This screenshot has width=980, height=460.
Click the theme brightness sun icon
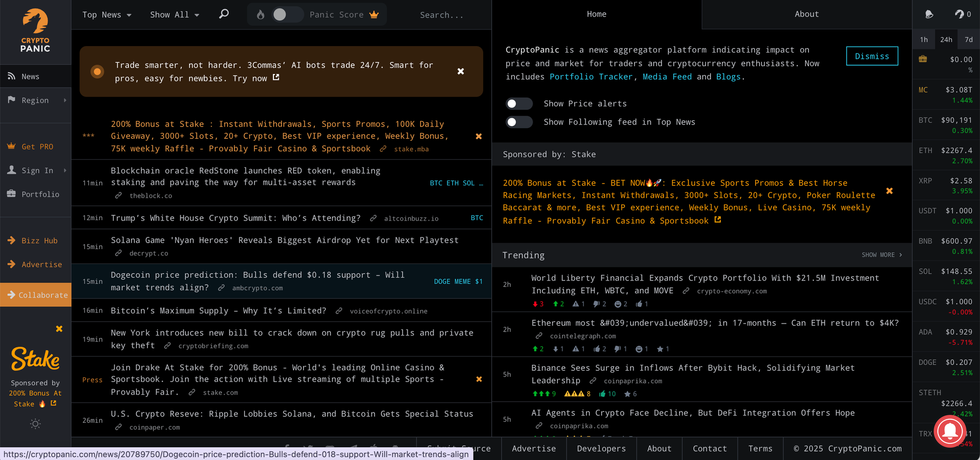tap(35, 424)
